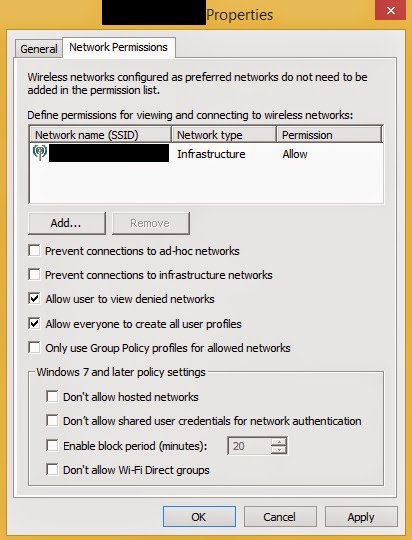Check Prevent connections to infrastructure networks
The width and height of the screenshot is (412, 540).
(34, 274)
